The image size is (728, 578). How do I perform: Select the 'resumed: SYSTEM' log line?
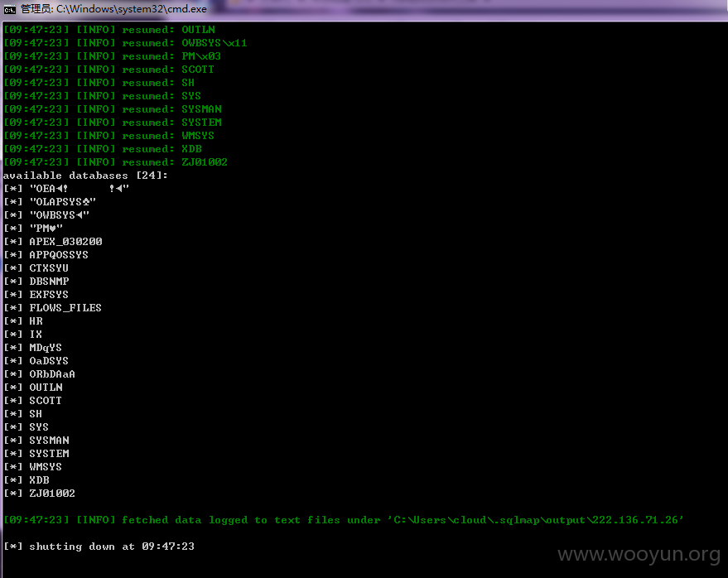pyautogui.click(x=113, y=123)
